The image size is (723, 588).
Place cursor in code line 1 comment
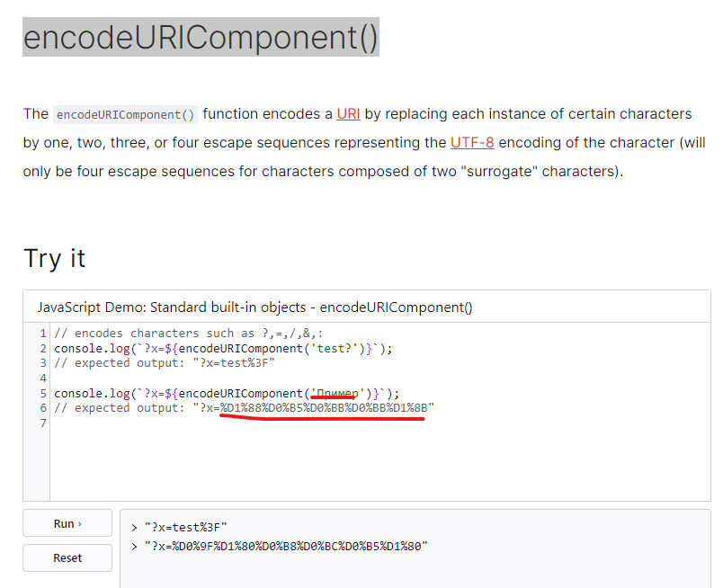[189, 334]
